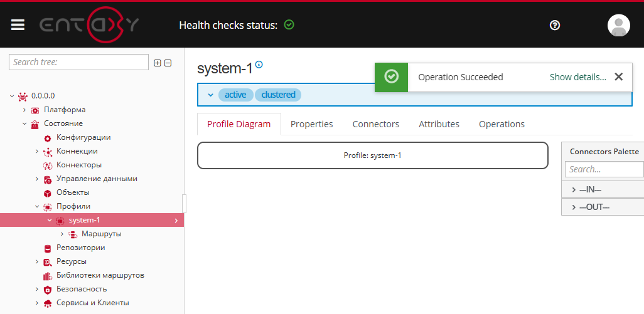Expand the Маршруты tree node
644x314 pixels.
click(62, 234)
